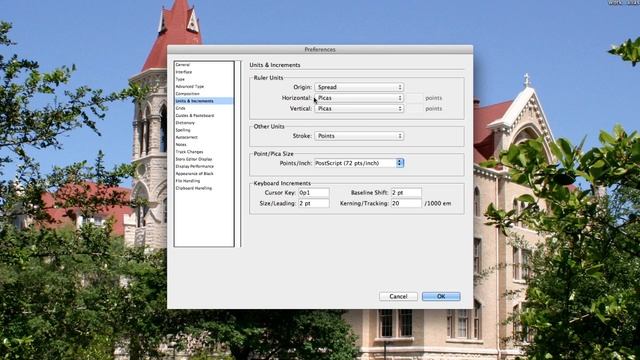Select Interface in the preferences list

184,72
